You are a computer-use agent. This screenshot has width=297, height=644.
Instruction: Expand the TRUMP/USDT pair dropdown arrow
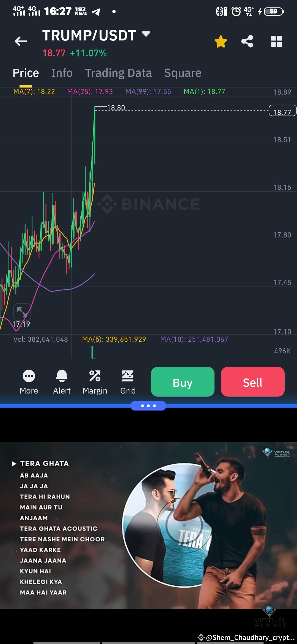146,34
